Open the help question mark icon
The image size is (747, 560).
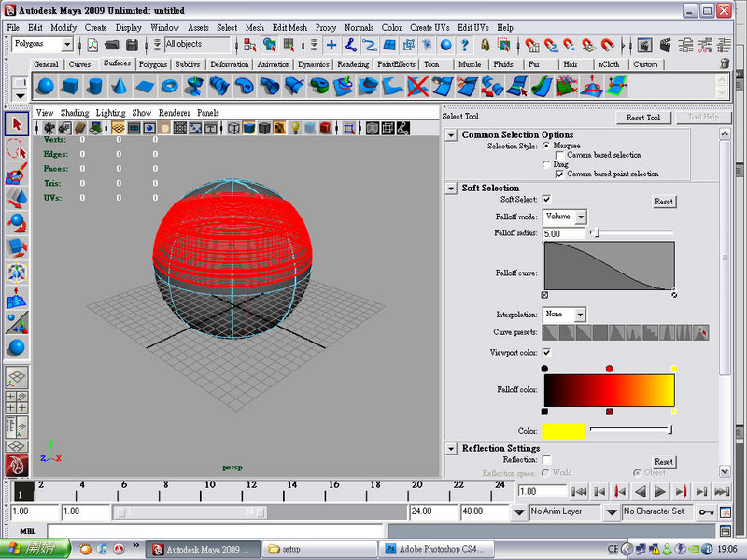464,45
